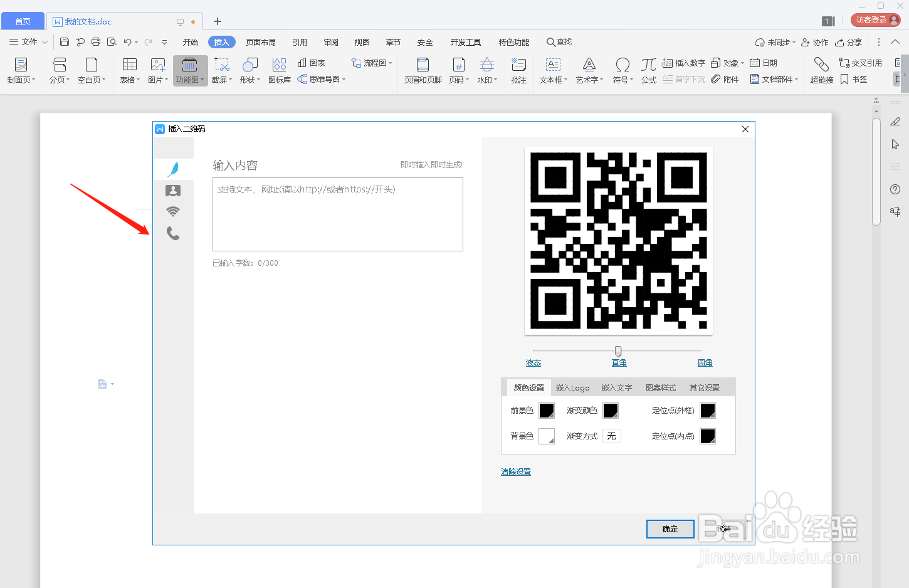The image size is (909, 588).
Task: Open the 页面布局 ribbon tab
Action: 261,42
